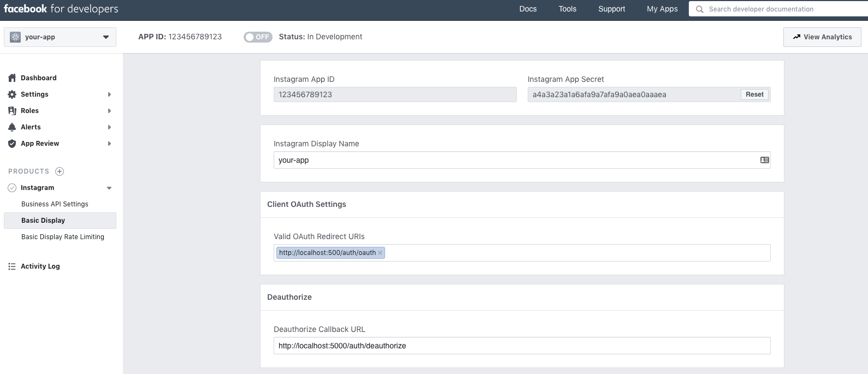
Task: Open the Docs menu
Action: [528, 9]
